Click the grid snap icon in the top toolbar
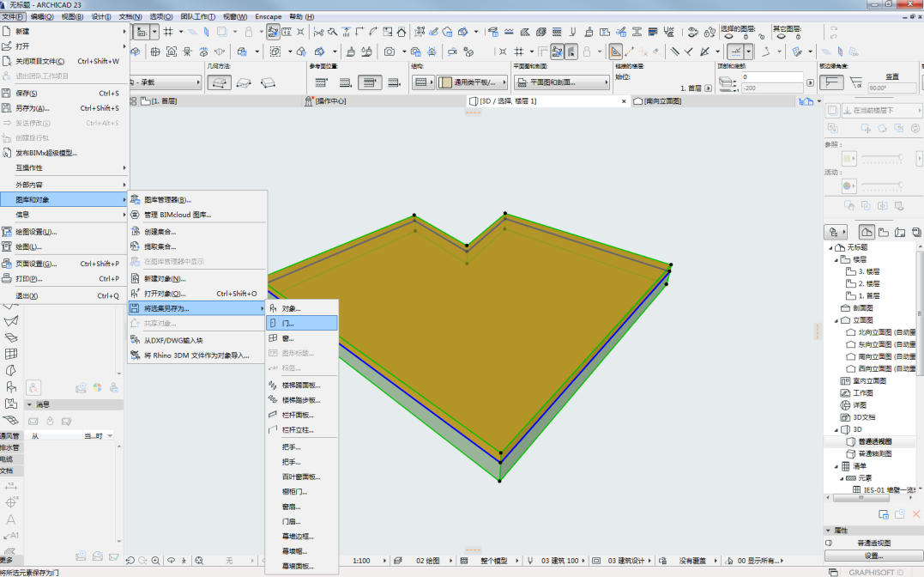 point(168,31)
